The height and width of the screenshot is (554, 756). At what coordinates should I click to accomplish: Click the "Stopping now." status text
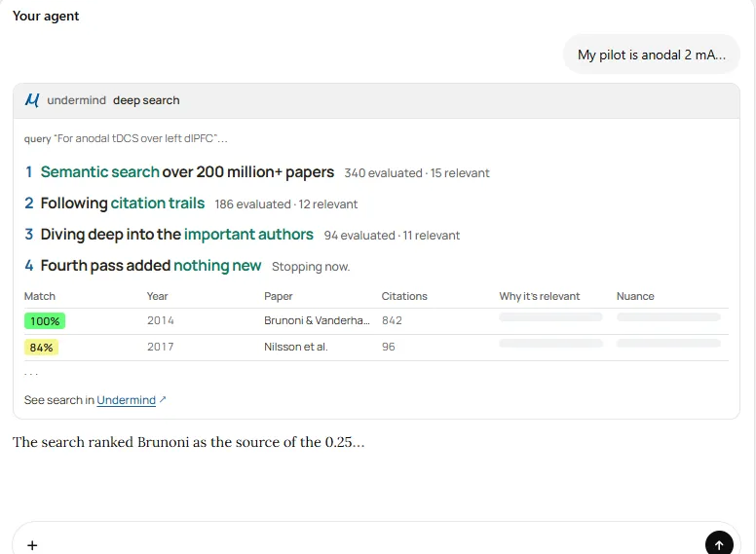pos(311,267)
